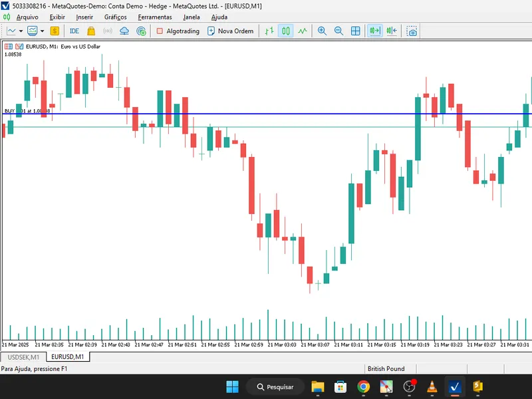Screen dimensions: 532x399
Task: Zoom in on the chart
Action: [322, 31]
